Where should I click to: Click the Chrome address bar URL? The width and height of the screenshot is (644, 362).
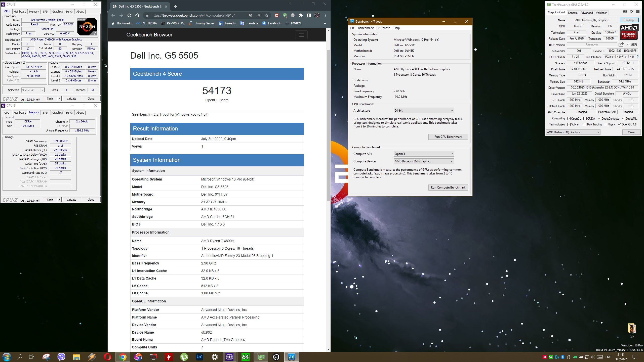[193, 15]
